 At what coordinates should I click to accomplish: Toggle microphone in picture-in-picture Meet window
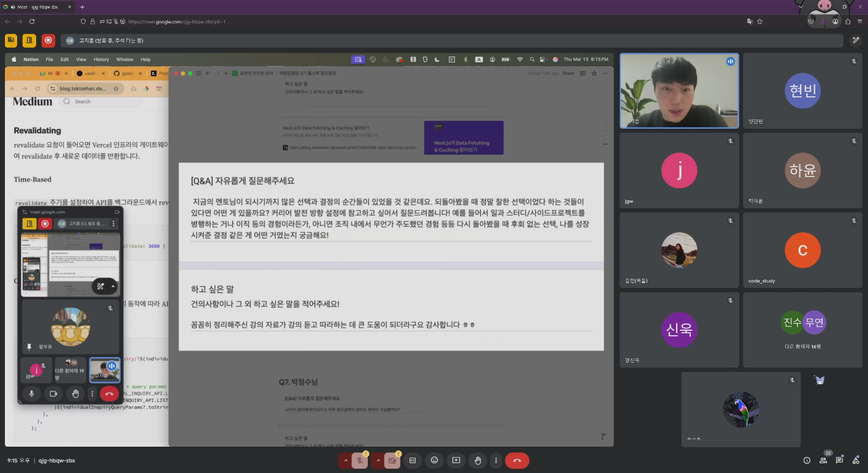(31, 394)
